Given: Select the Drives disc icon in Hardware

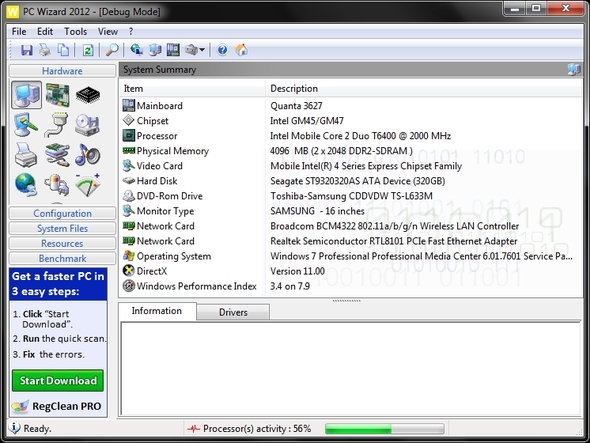Looking at the screenshot, I should pos(87,125).
